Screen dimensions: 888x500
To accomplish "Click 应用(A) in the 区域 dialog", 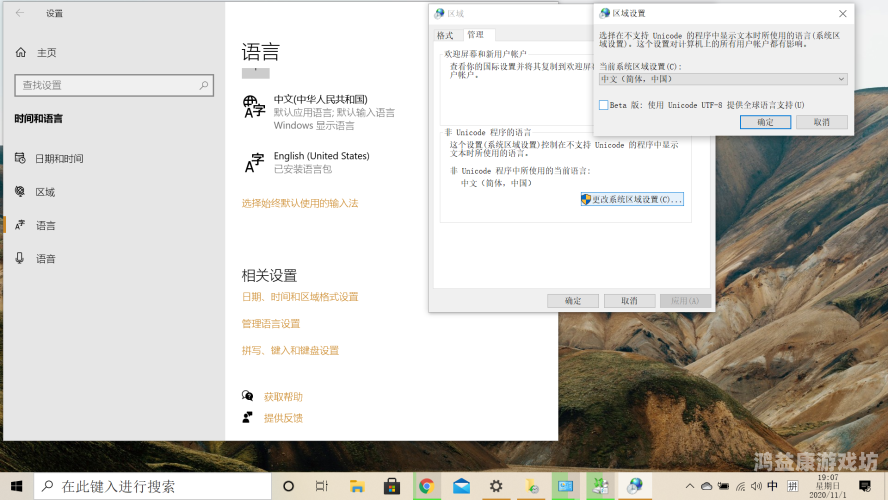I will coord(685,301).
